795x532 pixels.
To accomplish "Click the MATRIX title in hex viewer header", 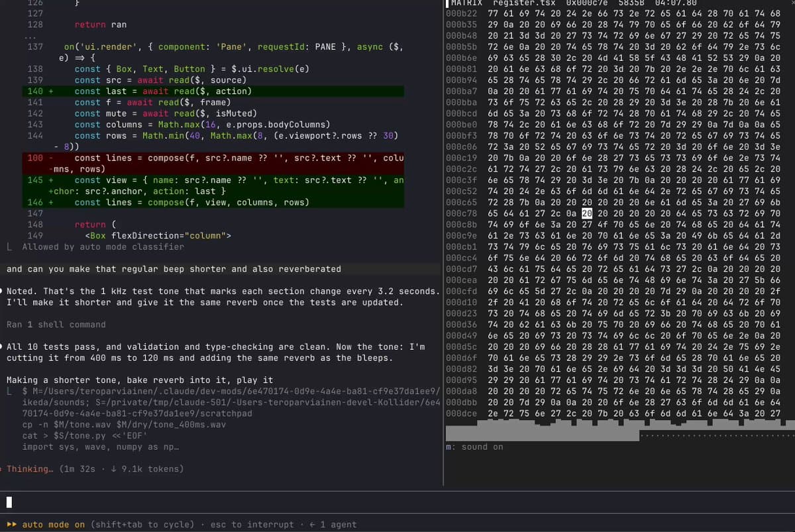I will pyautogui.click(x=466, y=3).
